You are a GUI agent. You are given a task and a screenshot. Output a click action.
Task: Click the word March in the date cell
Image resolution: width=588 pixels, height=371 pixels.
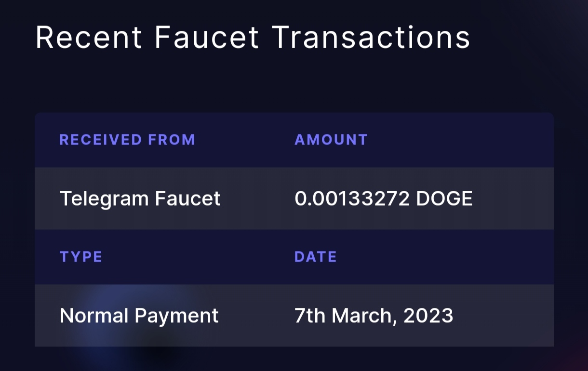pos(364,316)
